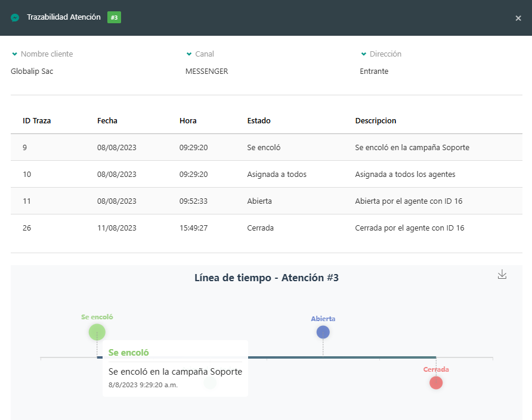The image size is (532, 420).
Task: Select the Cerrada row dated 11/08/2023
Action: coord(266,228)
